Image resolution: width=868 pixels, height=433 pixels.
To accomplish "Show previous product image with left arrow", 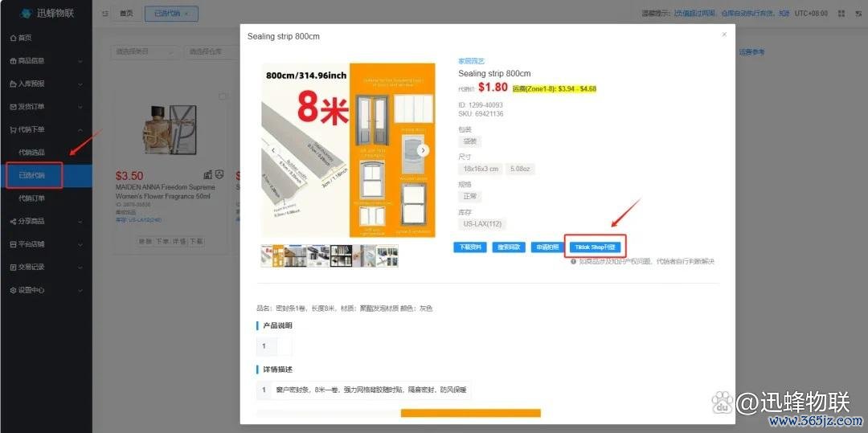I will [273, 150].
